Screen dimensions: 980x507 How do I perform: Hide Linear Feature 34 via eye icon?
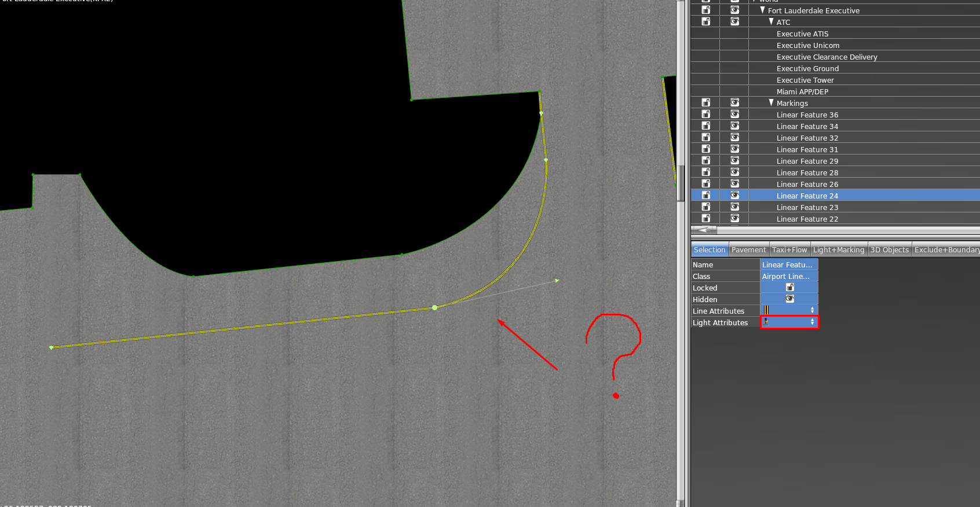[x=734, y=126]
